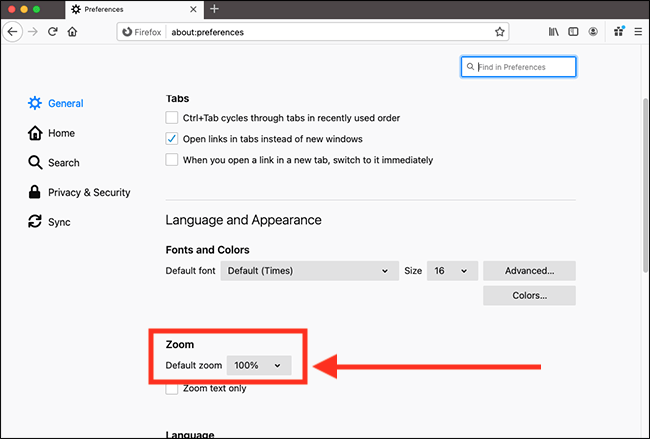This screenshot has width=650, height=439.
Task: Go back with the back arrow button
Action: coord(12,32)
